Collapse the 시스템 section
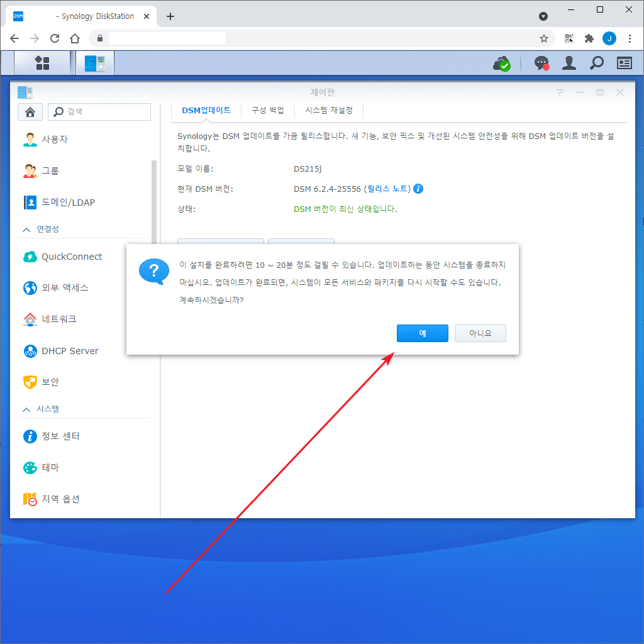Viewport: 644px width, 644px height. pyautogui.click(x=26, y=409)
